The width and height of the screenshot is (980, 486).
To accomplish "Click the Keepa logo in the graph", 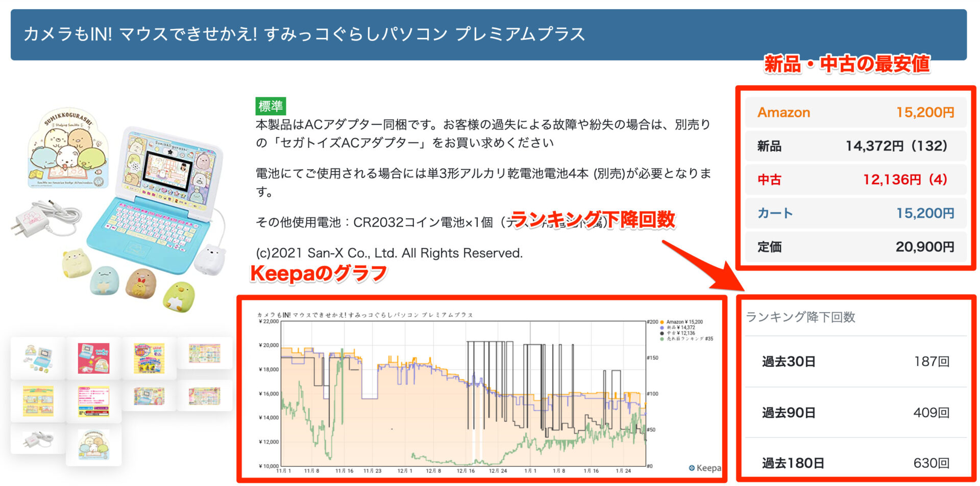I will pos(705,468).
